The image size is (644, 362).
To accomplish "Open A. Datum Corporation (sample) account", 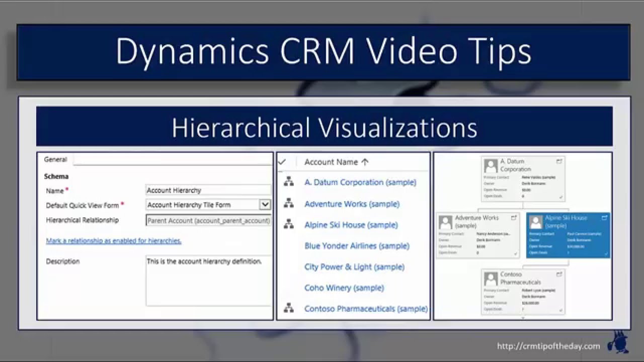I will click(x=360, y=183).
